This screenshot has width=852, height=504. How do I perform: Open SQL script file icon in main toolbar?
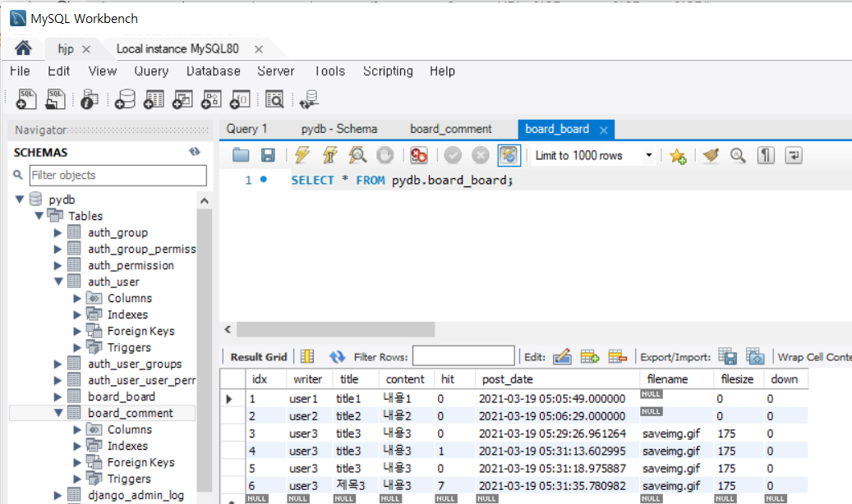click(x=55, y=99)
